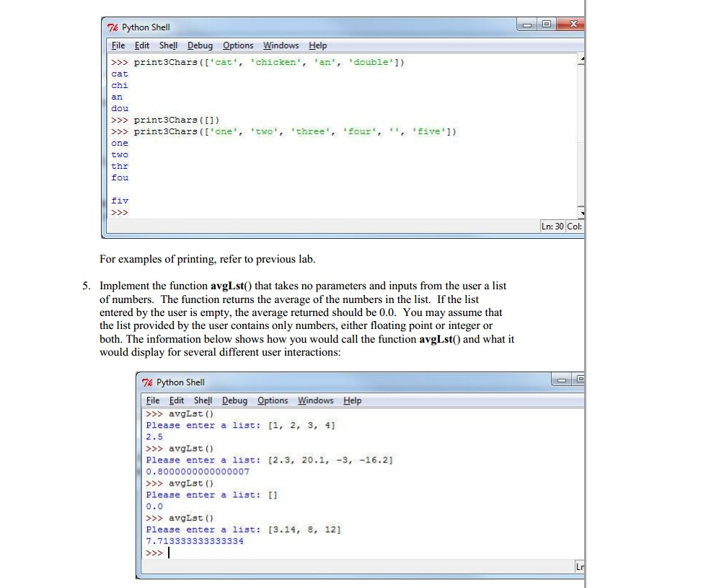
Task: Click the scrollbar up arrow in the shell
Action: (x=581, y=59)
